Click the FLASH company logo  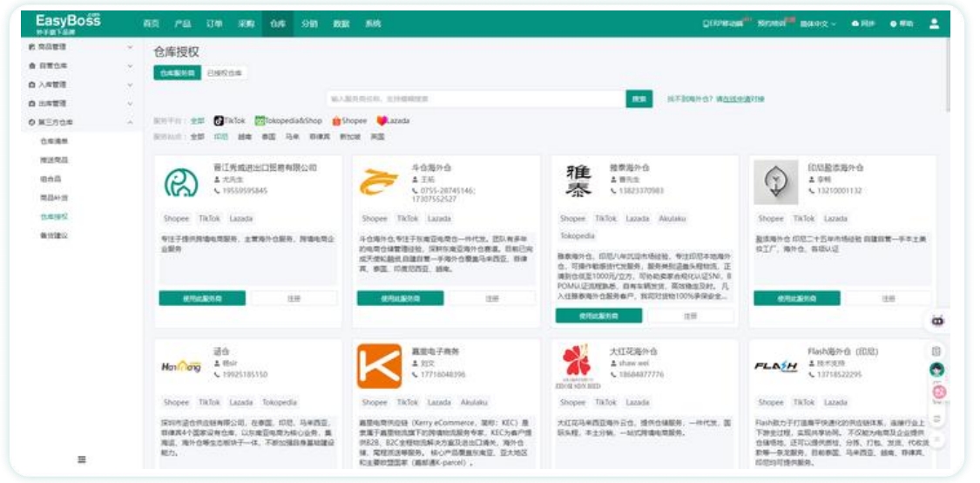pyautogui.click(x=775, y=367)
